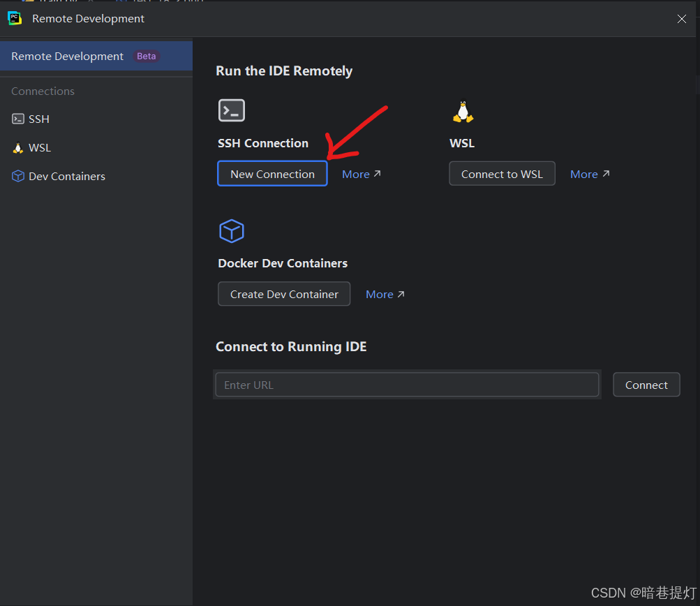The width and height of the screenshot is (700, 606).
Task: Select Dev Containers in the sidebar list
Action: point(65,176)
